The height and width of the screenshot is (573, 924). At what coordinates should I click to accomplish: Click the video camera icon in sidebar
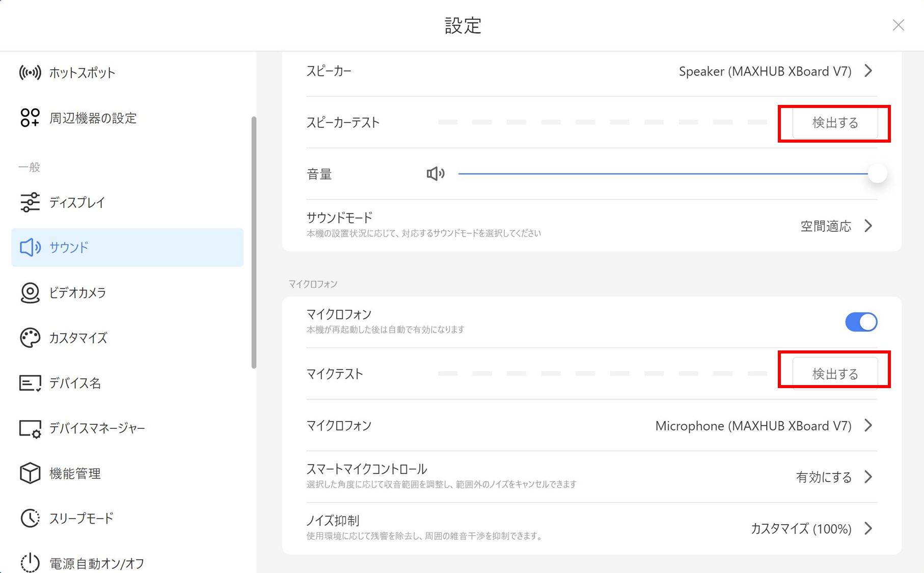30,292
